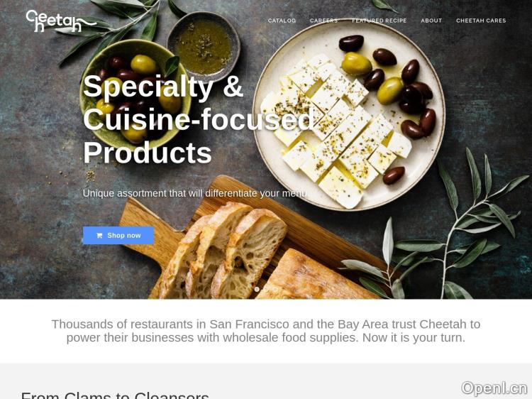Click the olive oil dipping bowl image
Image resolution: width=532 pixels, height=399 pixels.
point(204,46)
